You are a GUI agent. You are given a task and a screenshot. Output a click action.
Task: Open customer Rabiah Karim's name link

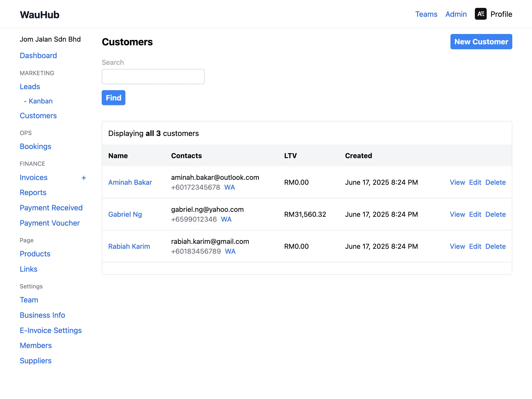129,246
